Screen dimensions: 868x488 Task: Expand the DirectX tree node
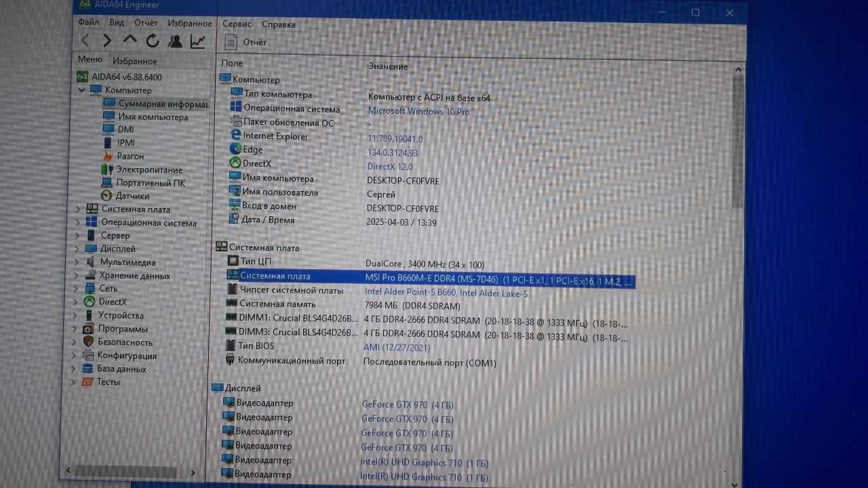tap(75, 302)
